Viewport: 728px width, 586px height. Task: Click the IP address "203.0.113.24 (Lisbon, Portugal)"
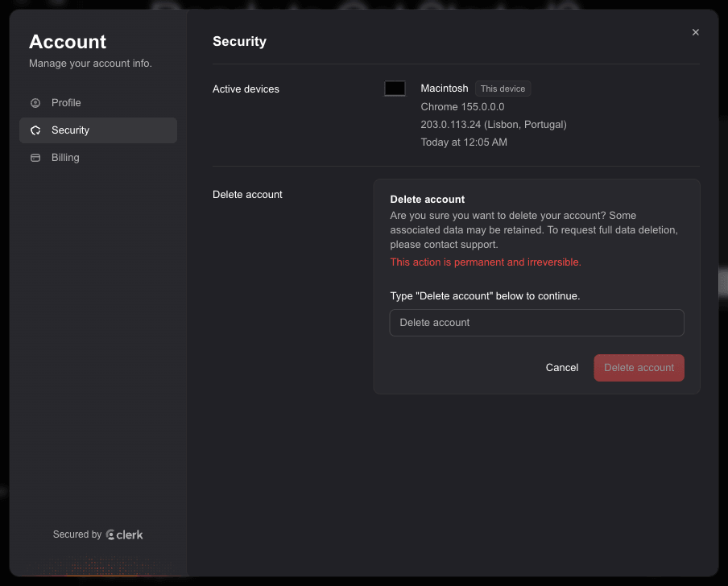[x=494, y=124]
